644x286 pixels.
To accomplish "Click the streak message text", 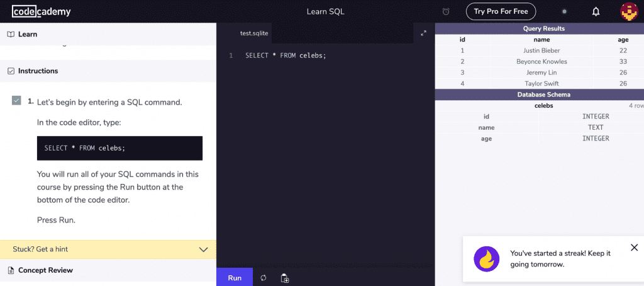I will 560,259.
